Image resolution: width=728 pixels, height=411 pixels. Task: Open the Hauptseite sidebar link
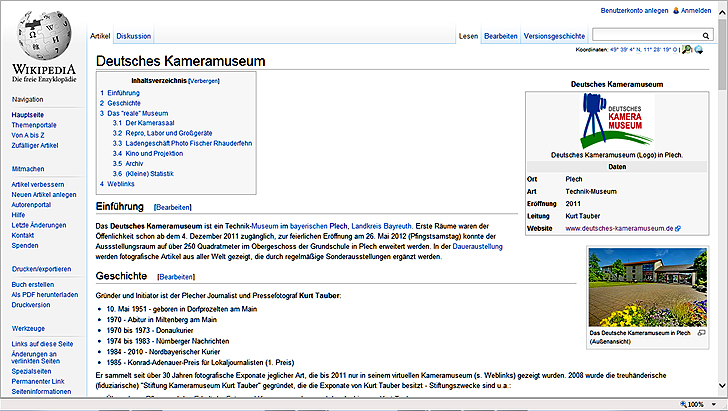point(28,115)
